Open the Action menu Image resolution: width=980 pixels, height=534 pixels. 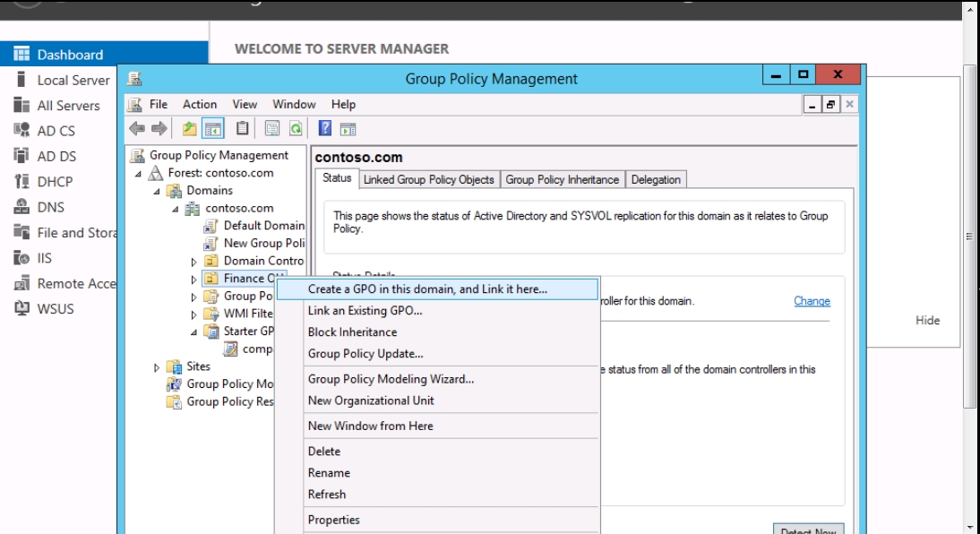pos(200,105)
